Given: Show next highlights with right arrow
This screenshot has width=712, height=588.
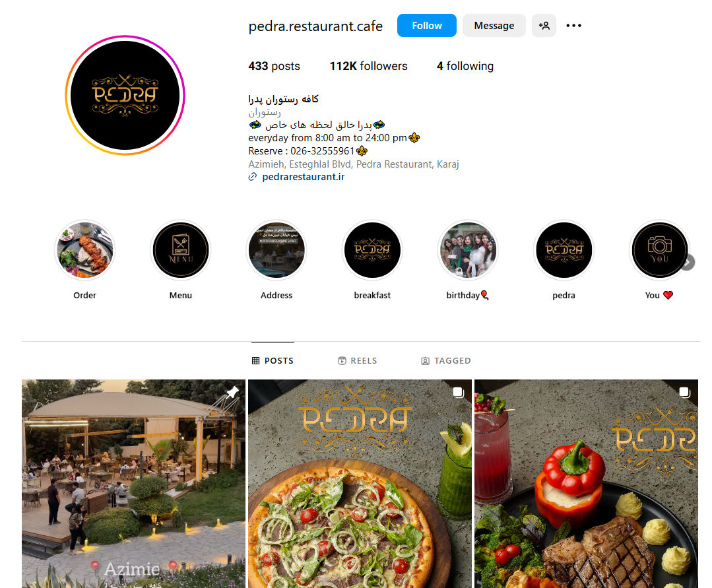Looking at the screenshot, I should (x=688, y=263).
